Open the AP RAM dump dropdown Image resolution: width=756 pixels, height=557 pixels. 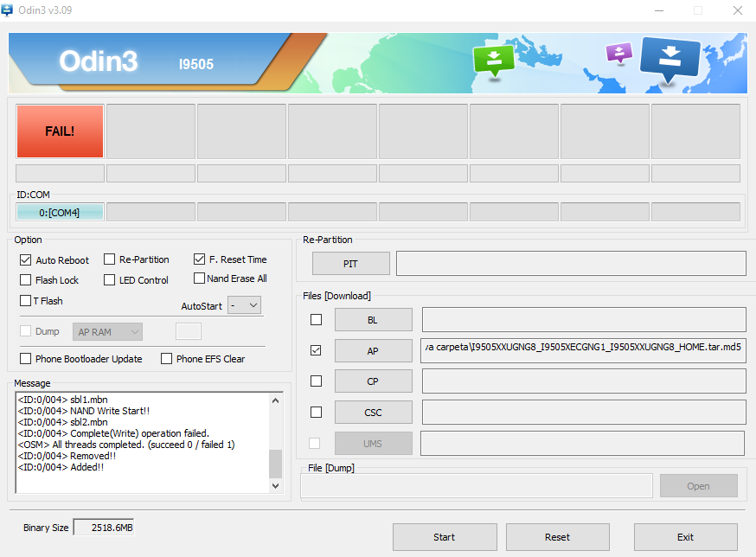107,332
